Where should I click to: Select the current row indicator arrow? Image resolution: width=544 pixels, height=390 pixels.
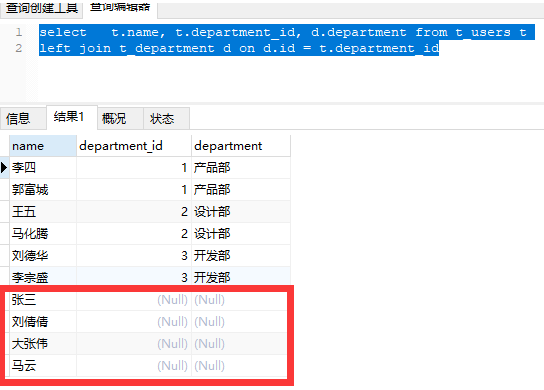[4, 168]
